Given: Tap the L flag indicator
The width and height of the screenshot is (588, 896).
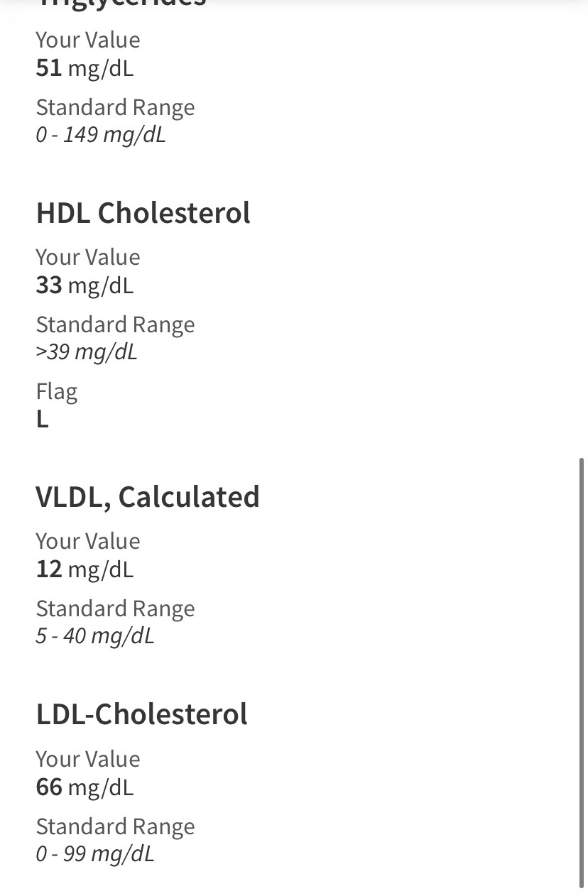Looking at the screenshot, I should (43, 420).
